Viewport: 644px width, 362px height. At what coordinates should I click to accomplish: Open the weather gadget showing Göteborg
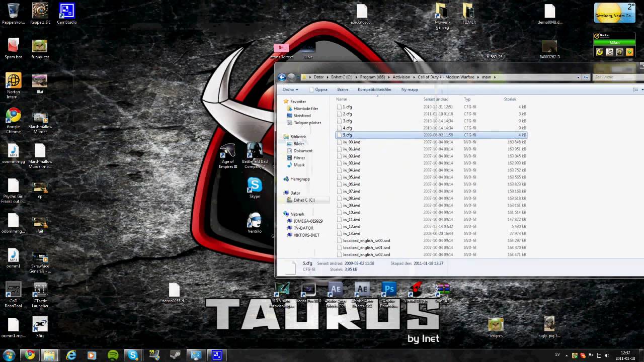click(x=614, y=14)
